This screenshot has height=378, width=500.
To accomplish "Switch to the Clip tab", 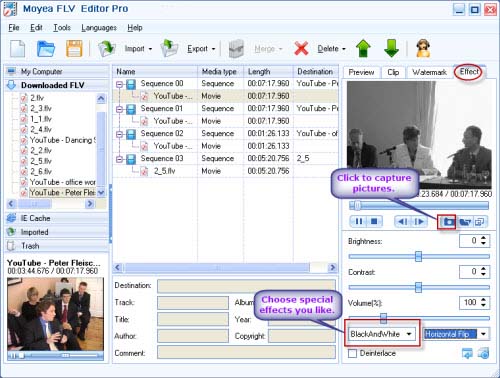I will (393, 72).
